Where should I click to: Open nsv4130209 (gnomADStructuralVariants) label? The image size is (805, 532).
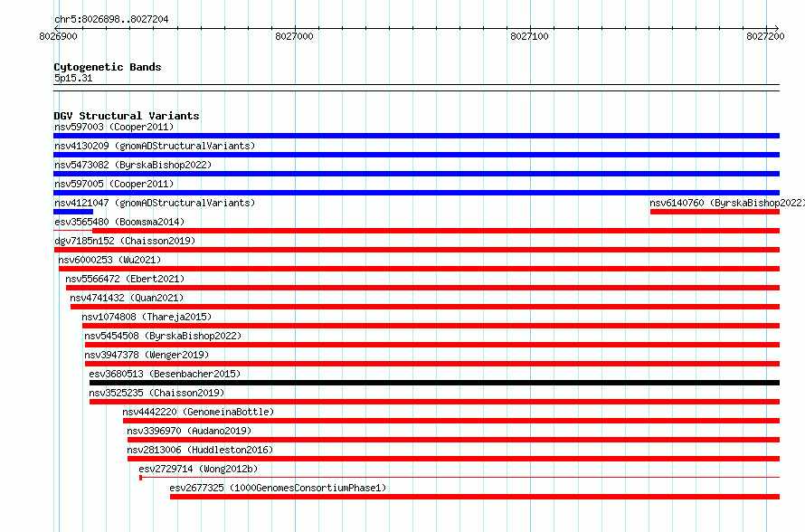tap(155, 146)
